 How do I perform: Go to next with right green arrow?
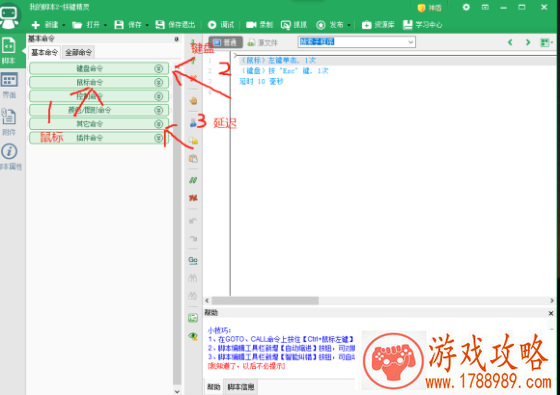coord(528,42)
